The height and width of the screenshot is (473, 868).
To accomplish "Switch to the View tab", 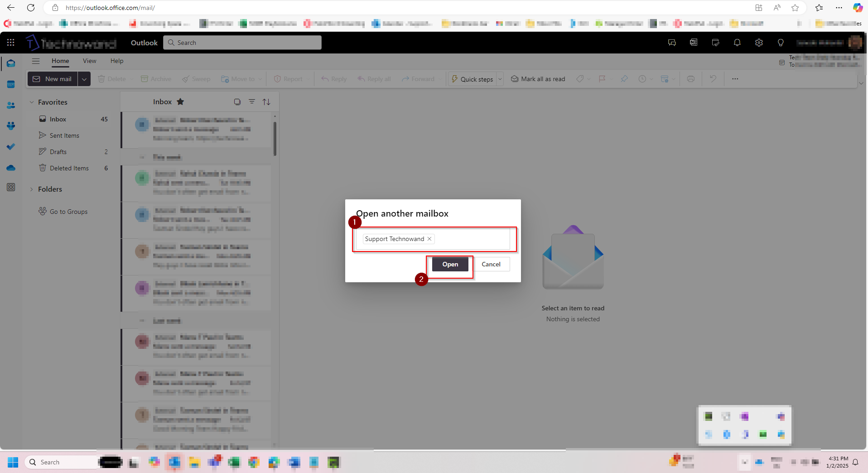I will point(89,61).
